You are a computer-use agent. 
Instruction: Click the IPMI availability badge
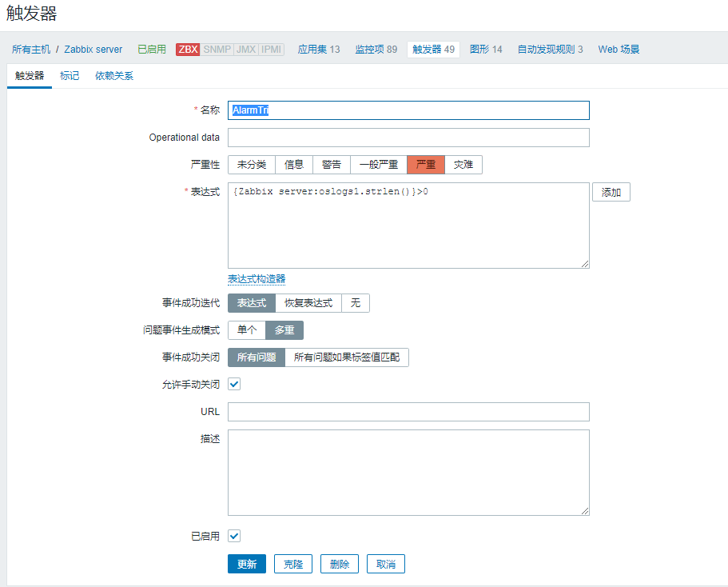(271, 50)
